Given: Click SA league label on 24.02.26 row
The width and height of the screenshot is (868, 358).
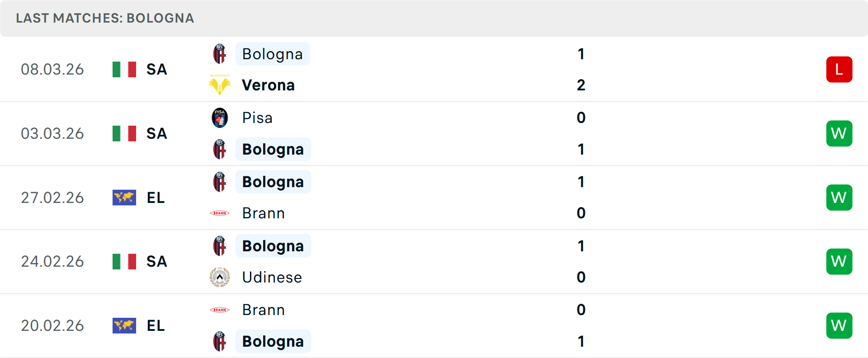Looking at the screenshot, I should 156,261.
